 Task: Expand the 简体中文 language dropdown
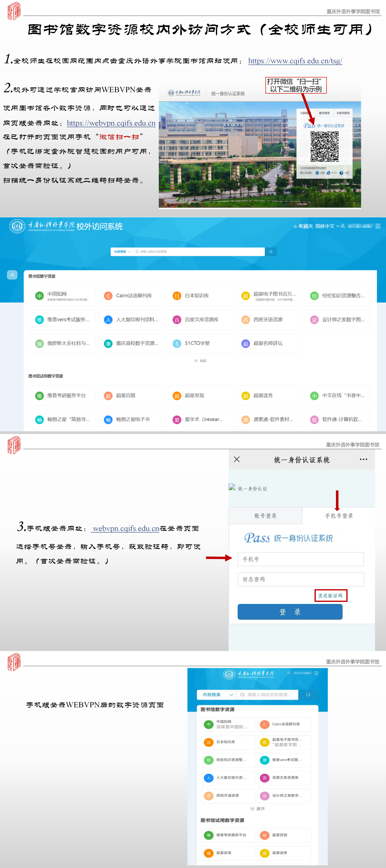[327, 226]
